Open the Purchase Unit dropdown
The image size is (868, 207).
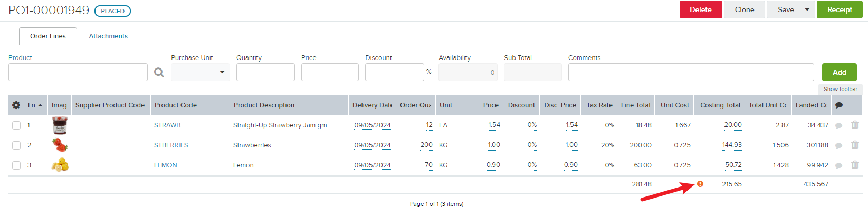pos(201,72)
